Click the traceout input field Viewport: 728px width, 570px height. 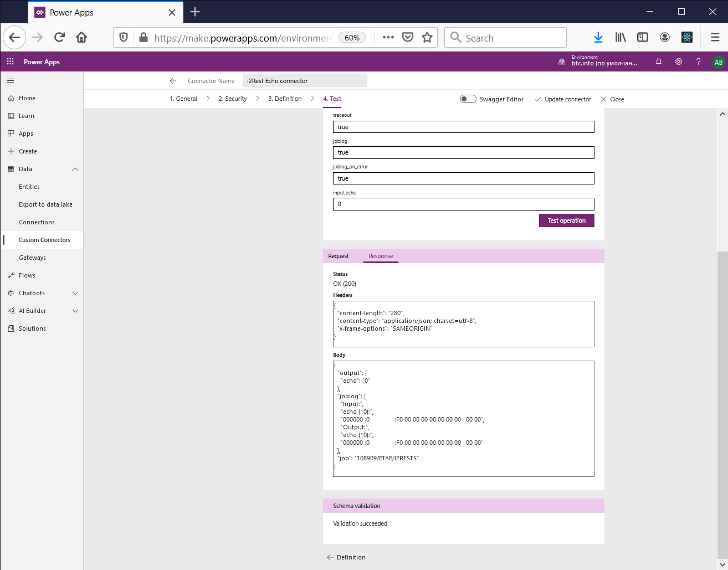click(464, 127)
